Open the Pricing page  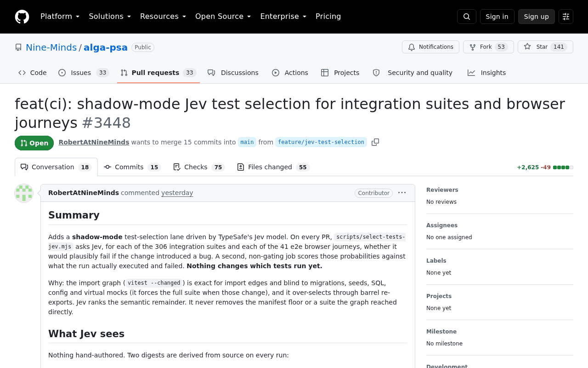(328, 17)
